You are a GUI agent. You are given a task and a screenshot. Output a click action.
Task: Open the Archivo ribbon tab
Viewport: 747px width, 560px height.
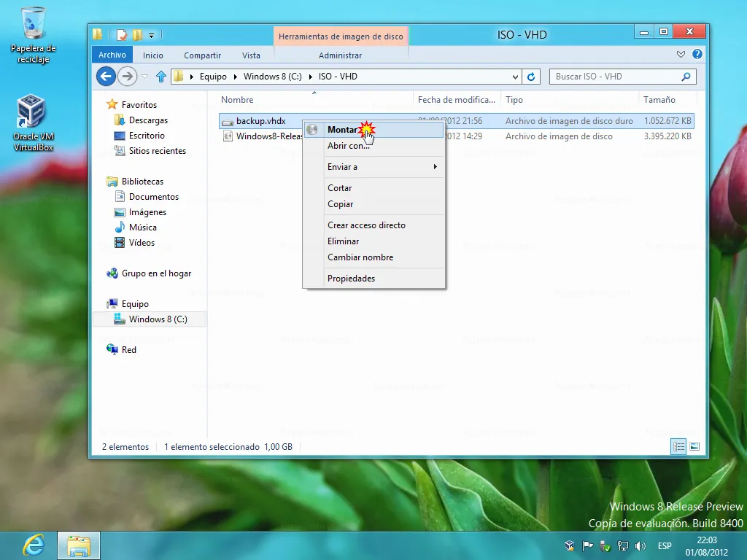[x=112, y=55]
